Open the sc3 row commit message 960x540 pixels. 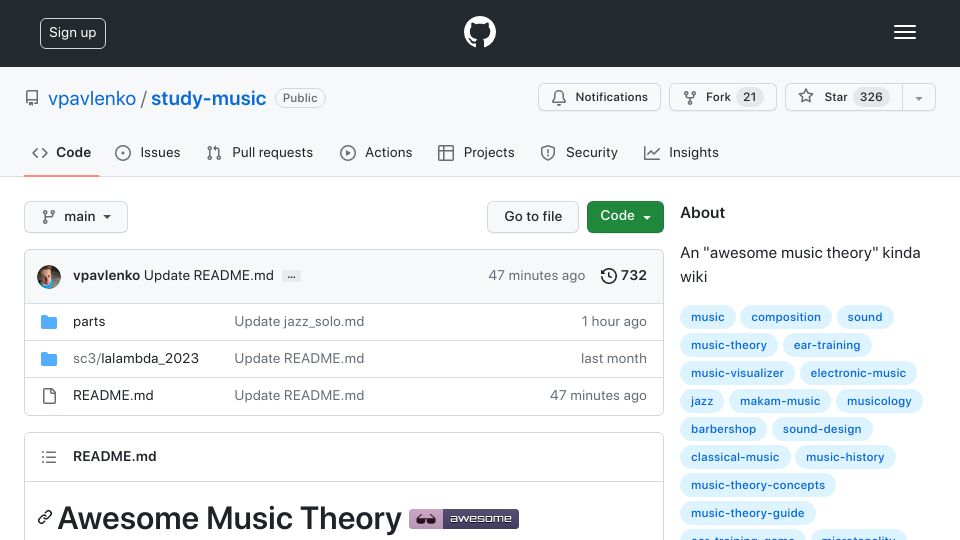point(299,359)
